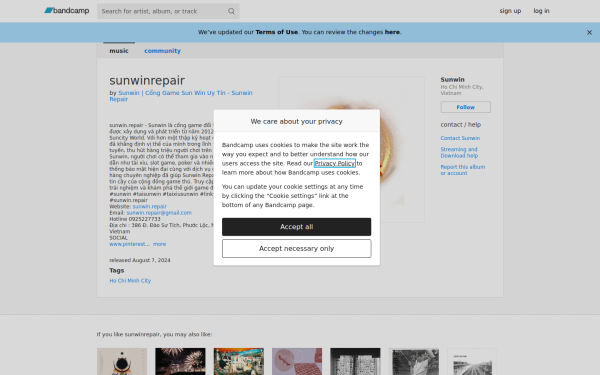Open the recommended album with fireworks cover
Screen dimensions: 600x375
(x=180, y=362)
